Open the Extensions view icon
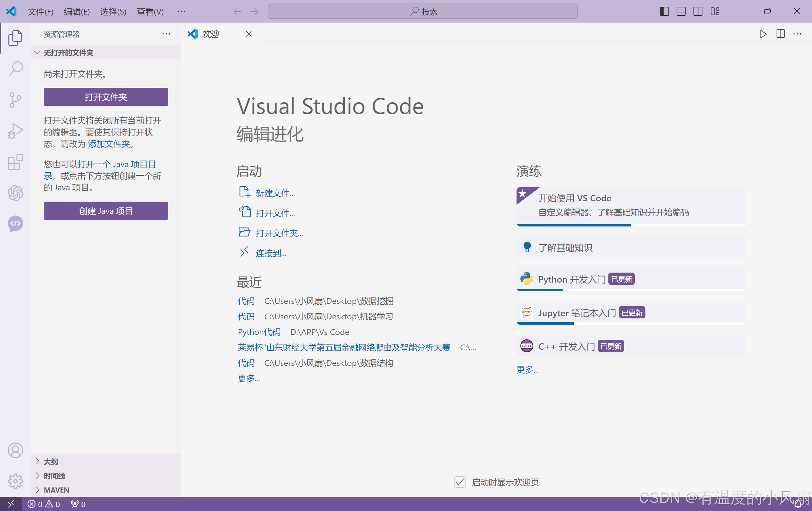 (x=15, y=162)
